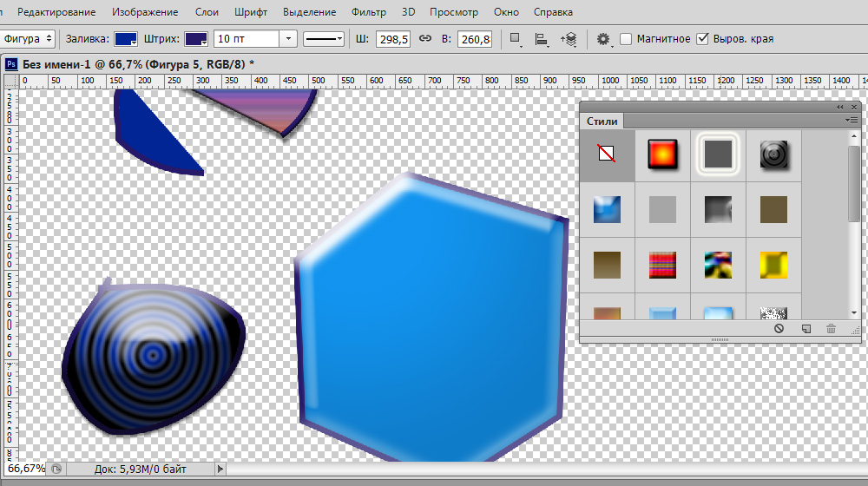Open the path operations icon
Screen dimensions: 868x486
[x=515, y=39]
